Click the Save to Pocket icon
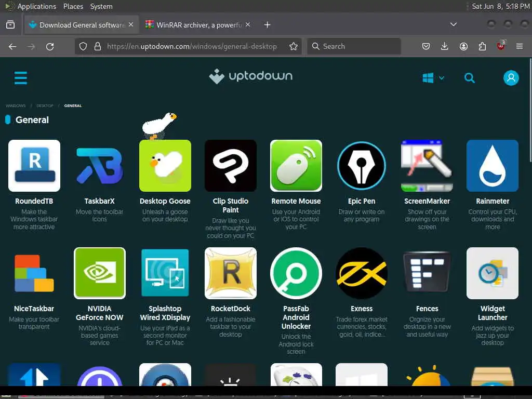Screen dimensions: 532x399 pos(426,46)
